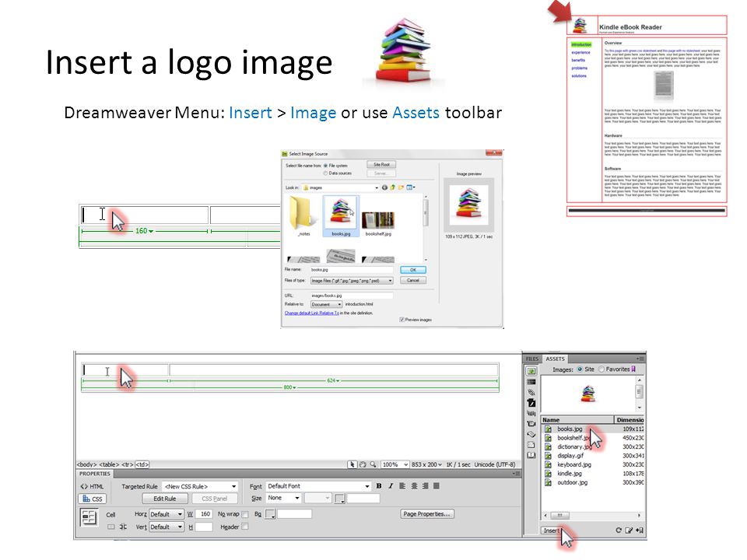This screenshot has width=747, height=560.
Task: Enable the No wrap checkbox
Action: tap(245, 514)
